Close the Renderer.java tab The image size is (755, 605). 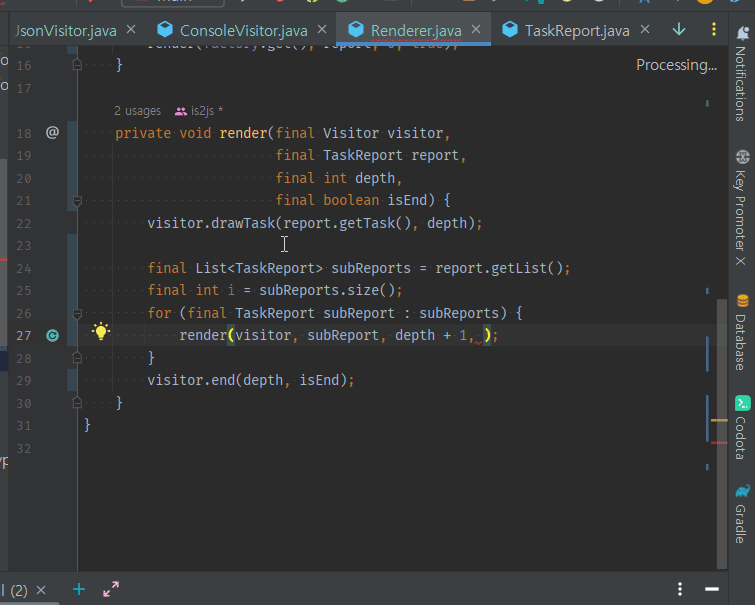pyautogui.click(x=476, y=30)
